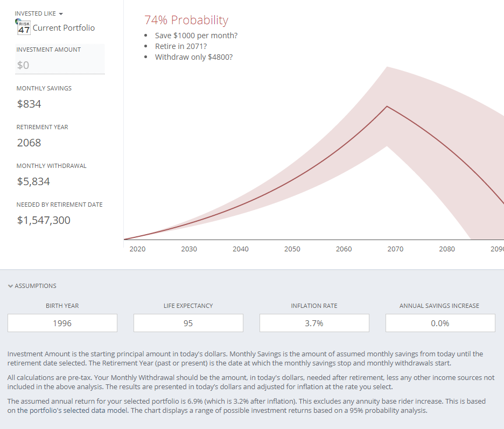Click the Risk 47 portfolio icon
This screenshot has width=504, height=429.
coord(24,28)
